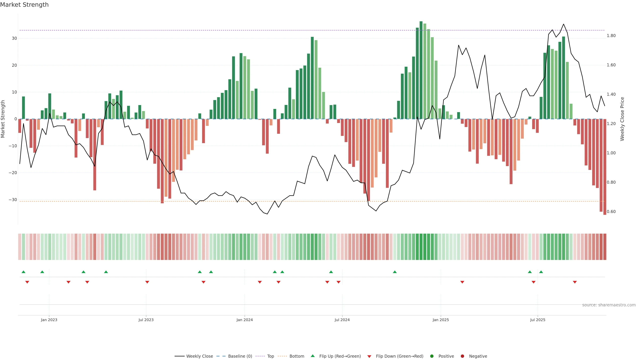Click the Jul 2025 x-axis label

[538, 320]
